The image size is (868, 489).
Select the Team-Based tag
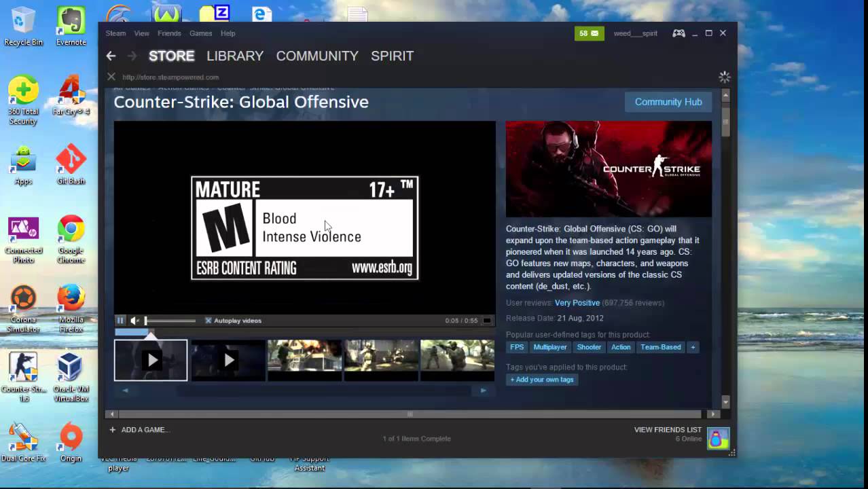[660, 347]
